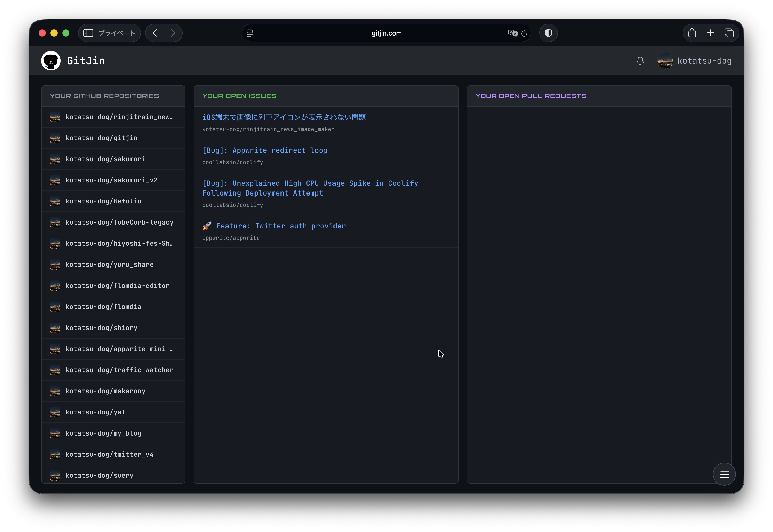The width and height of the screenshot is (773, 532).
Task: Open the translate icon in address bar
Action: [512, 33]
